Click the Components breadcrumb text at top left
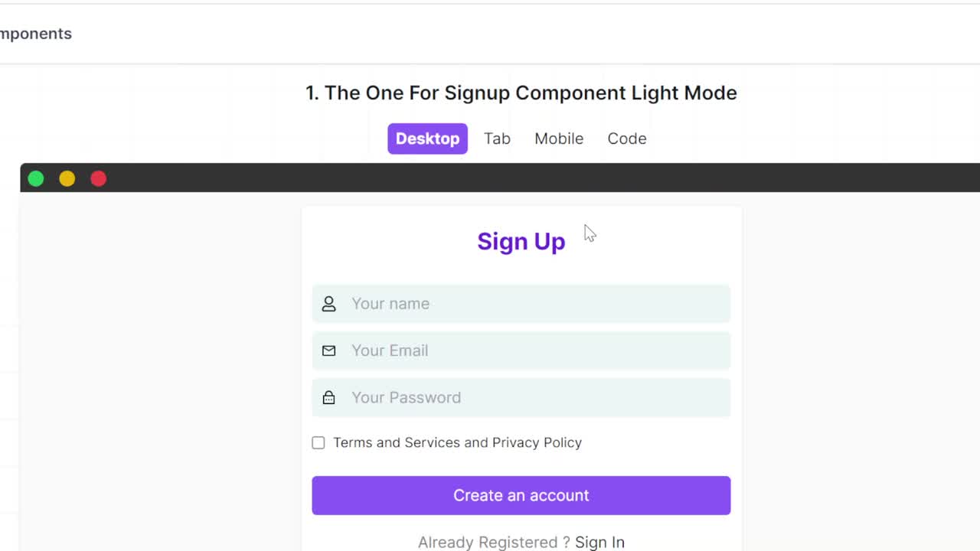This screenshot has height=551, width=980. [36, 34]
